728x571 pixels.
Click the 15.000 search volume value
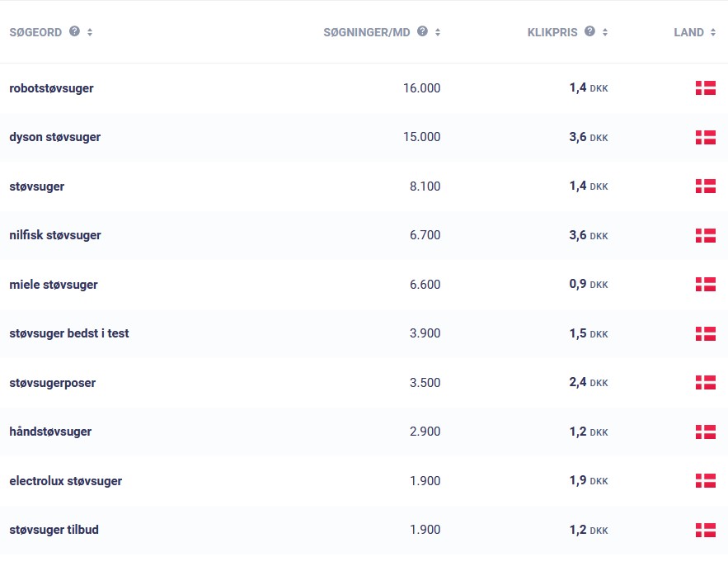pyautogui.click(x=421, y=137)
